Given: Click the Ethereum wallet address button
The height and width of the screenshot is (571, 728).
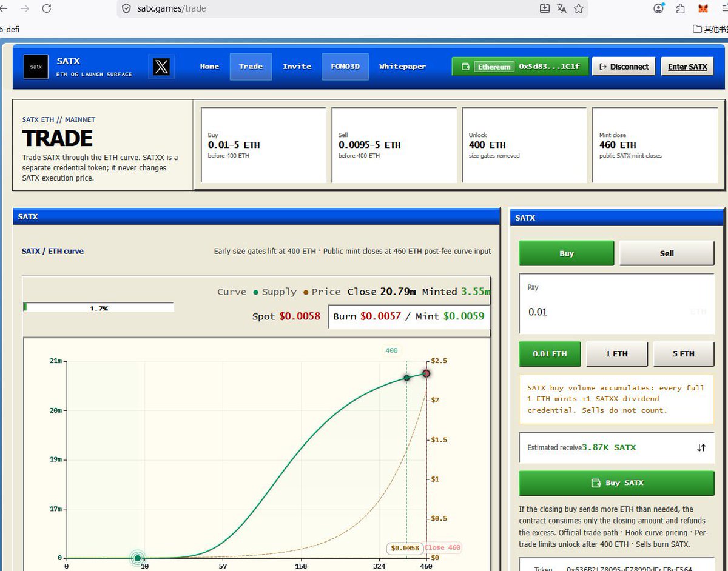Looking at the screenshot, I should click(520, 67).
